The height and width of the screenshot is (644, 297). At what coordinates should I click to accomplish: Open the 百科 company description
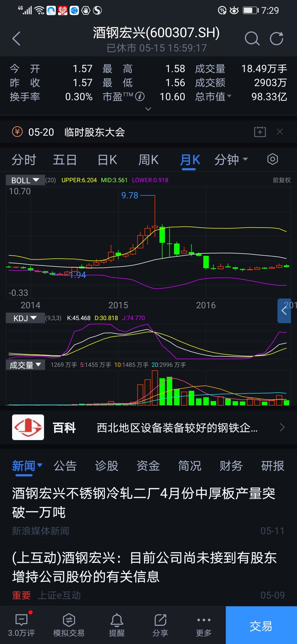pos(177,428)
